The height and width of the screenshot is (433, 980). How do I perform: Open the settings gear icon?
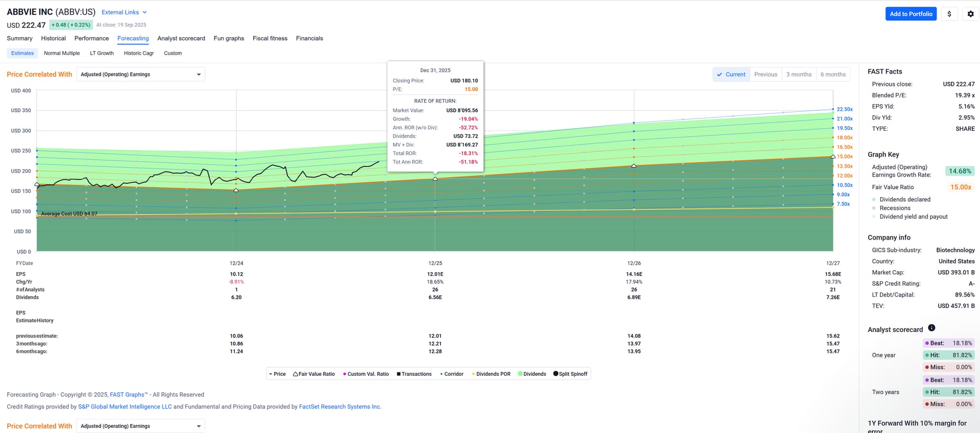pyautogui.click(x=970, y=14)
